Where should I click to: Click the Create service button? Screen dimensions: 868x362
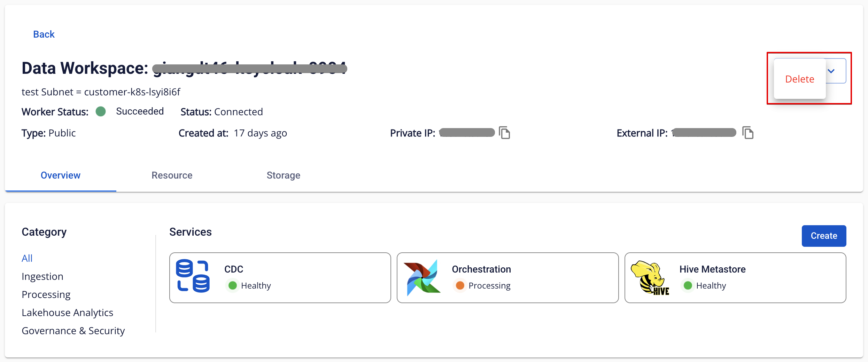click(x=824, y=236)
